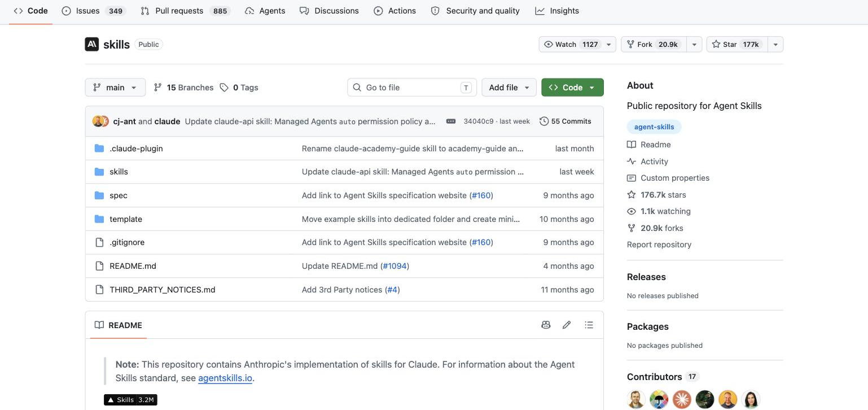This screenshot has width=868, height=410.
Task: Open the Code tab
Action: pos(30,11)
